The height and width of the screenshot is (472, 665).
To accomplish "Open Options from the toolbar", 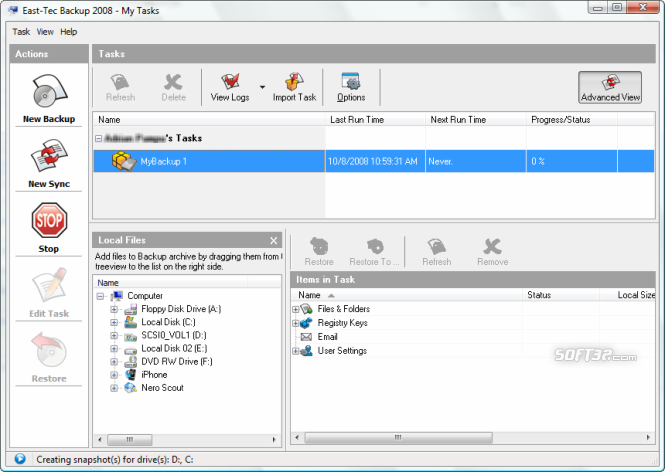I will click(351, 88).
